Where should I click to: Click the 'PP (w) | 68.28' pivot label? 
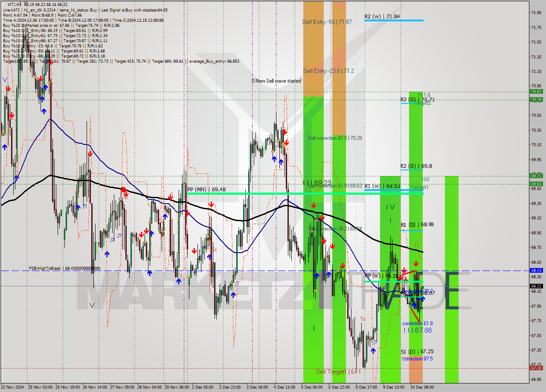(382, 276)
